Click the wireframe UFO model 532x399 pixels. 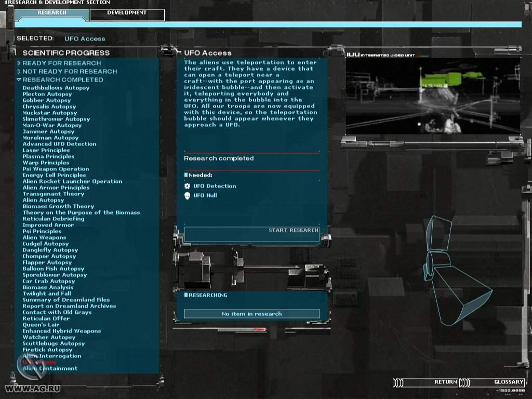click(x=451, y=270)
